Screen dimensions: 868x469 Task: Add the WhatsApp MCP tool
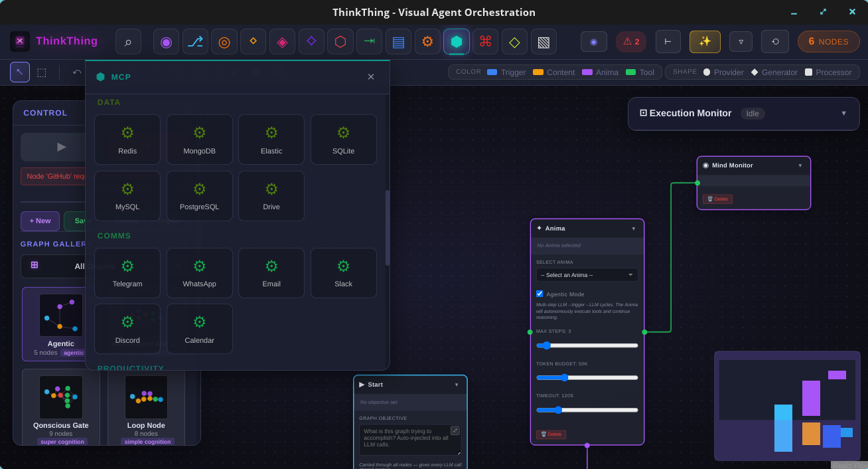point(199,273)
